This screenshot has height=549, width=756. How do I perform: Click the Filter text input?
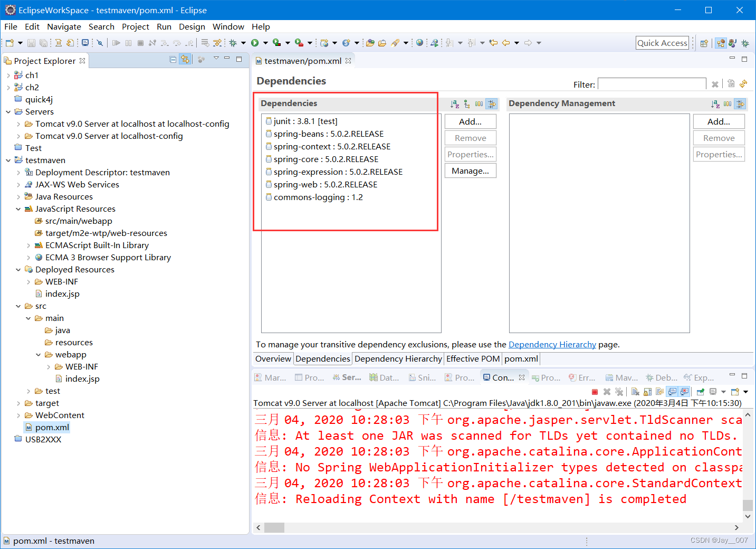(x=652, y=84)
